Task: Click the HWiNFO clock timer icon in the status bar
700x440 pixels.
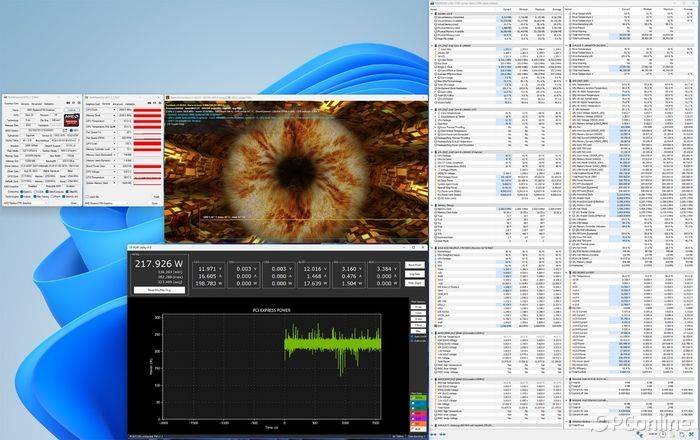Action: click(662, 434)
